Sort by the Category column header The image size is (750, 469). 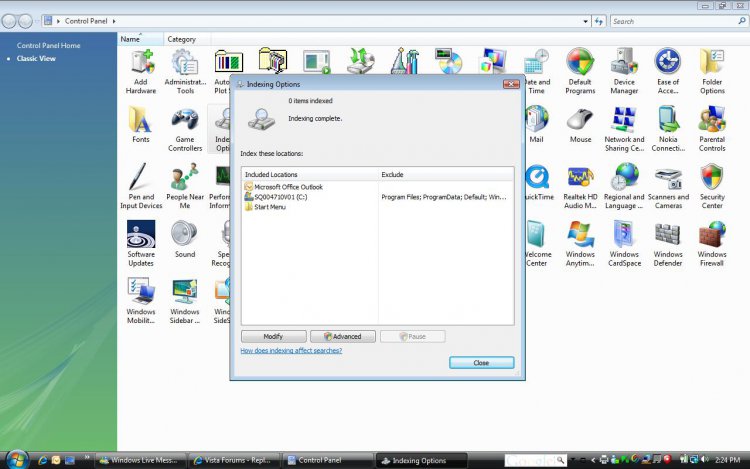pyautogui.click(x=187, y=39)
